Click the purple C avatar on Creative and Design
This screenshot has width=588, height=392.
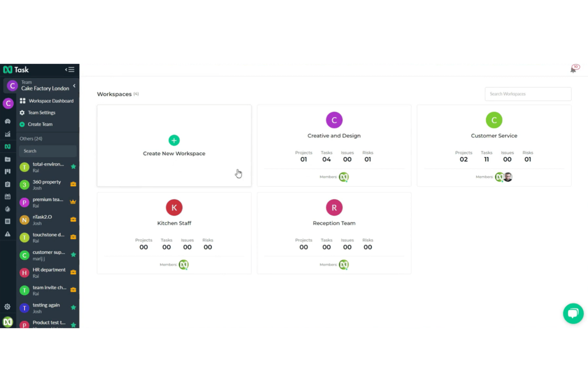tap(334, 120)
